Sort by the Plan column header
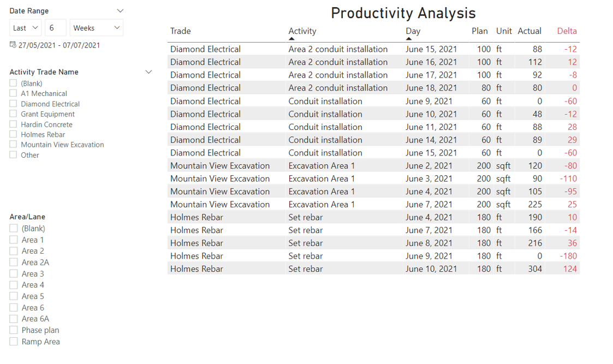This screenshot has height=364, width=613. [x=480, y=31]
